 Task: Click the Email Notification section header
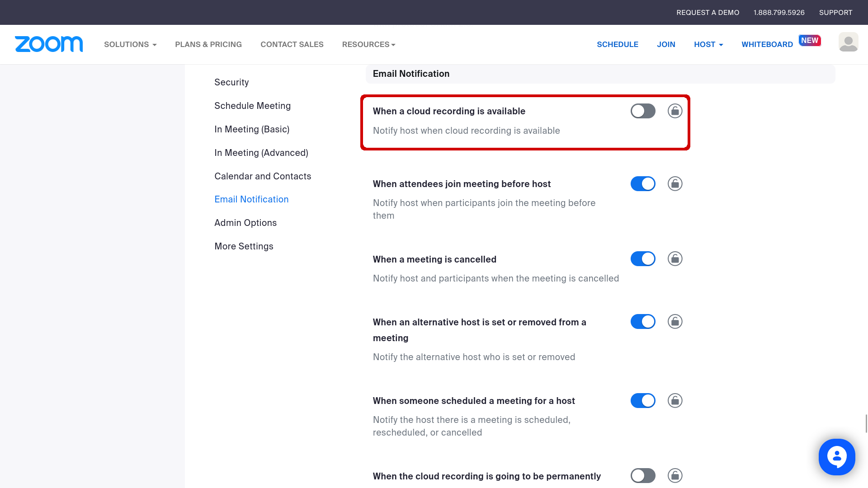(600, 74)
